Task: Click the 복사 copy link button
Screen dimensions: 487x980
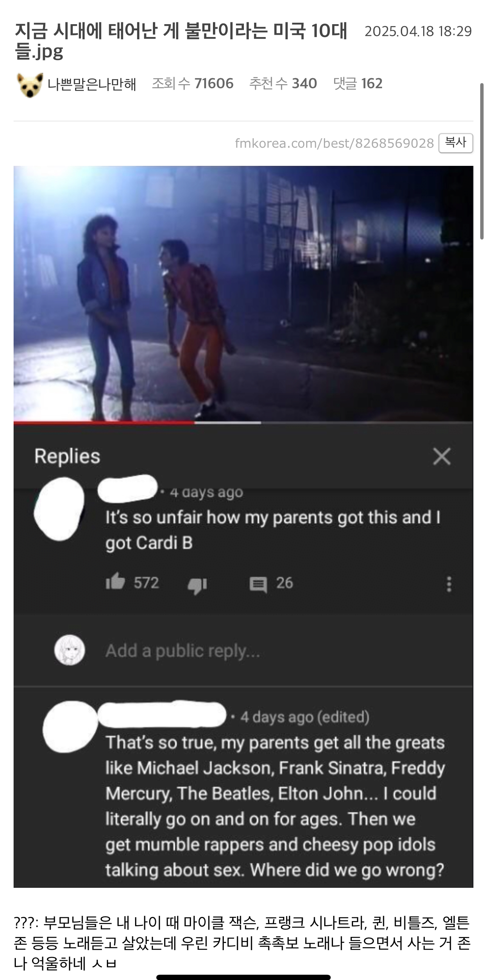Action: (455, 143)
